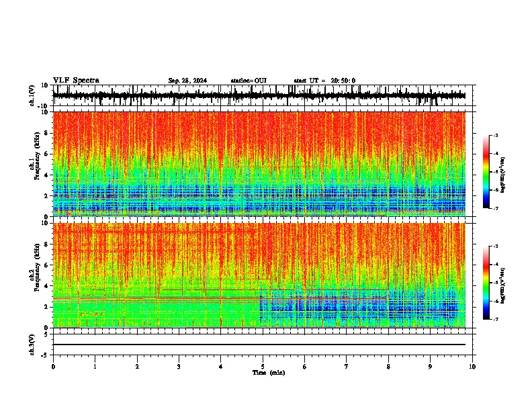Click the "VLF Spectra" plot title
The width and height of the screenshot is (532, 411).
[76, 81]
